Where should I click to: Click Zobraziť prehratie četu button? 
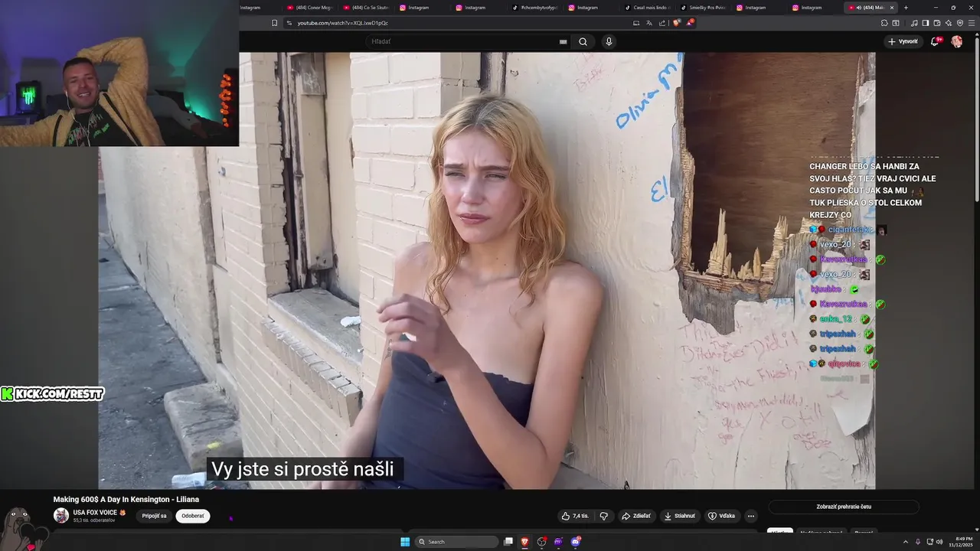[844, 507]
